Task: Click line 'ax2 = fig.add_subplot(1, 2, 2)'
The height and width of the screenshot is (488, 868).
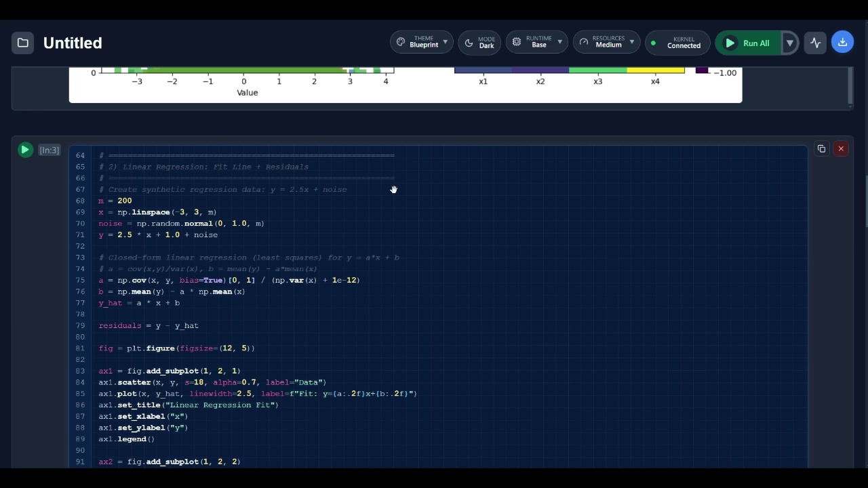Action: [170, 462]
